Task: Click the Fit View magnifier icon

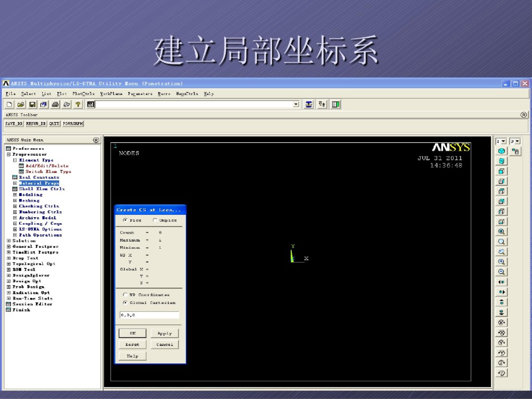Action: point(502,232)
